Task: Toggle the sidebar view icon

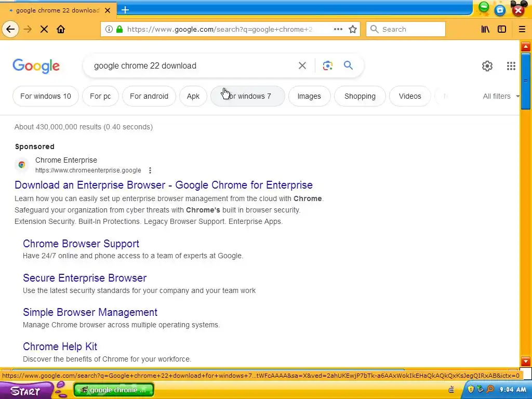Action: pyautogui.click(x=502, y=29)
